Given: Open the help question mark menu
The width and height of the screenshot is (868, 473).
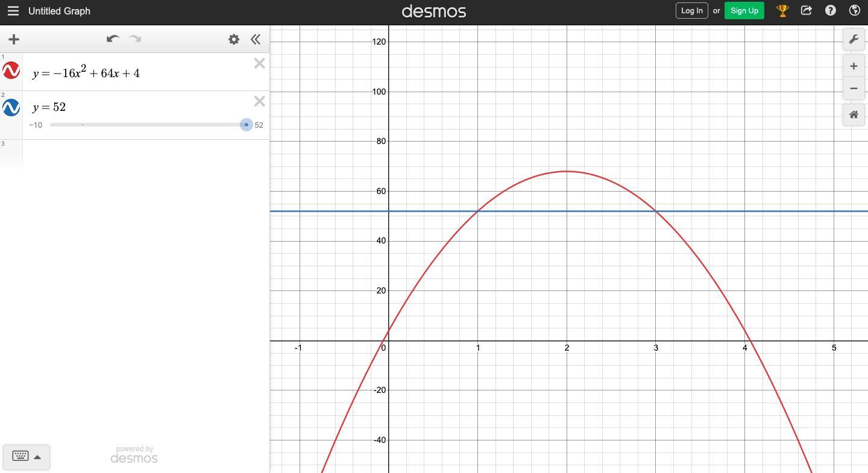Looking at the screenshot, I should click(831, 11).
